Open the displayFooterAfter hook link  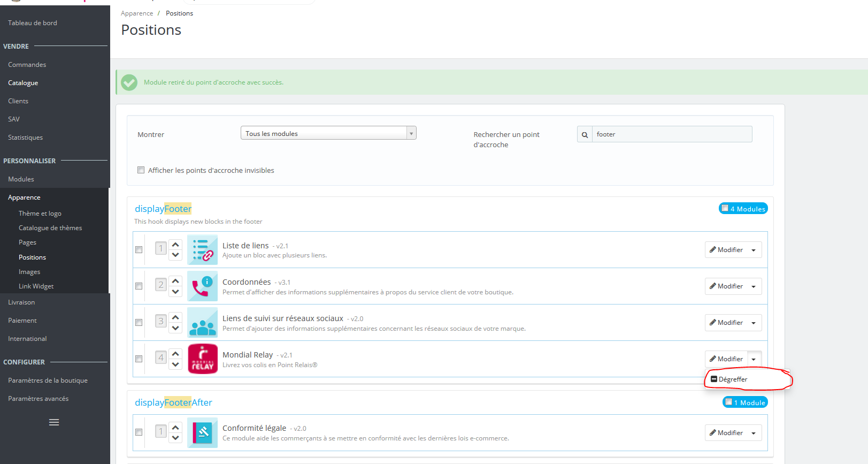click(x=173, y=402)
